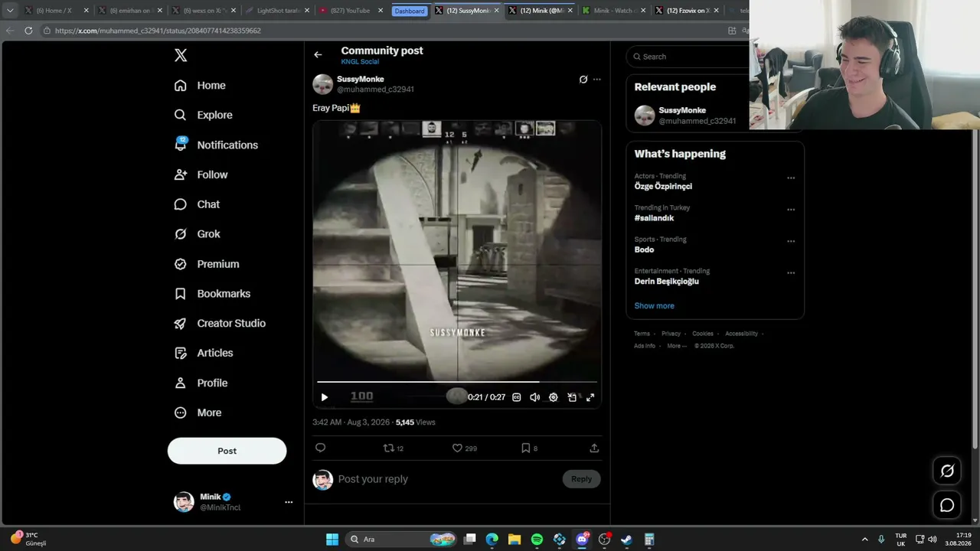Open options for the Derin Beşikçioğlu trend
The width and height of the screenshot is (980, 551).
pos(791,273)
